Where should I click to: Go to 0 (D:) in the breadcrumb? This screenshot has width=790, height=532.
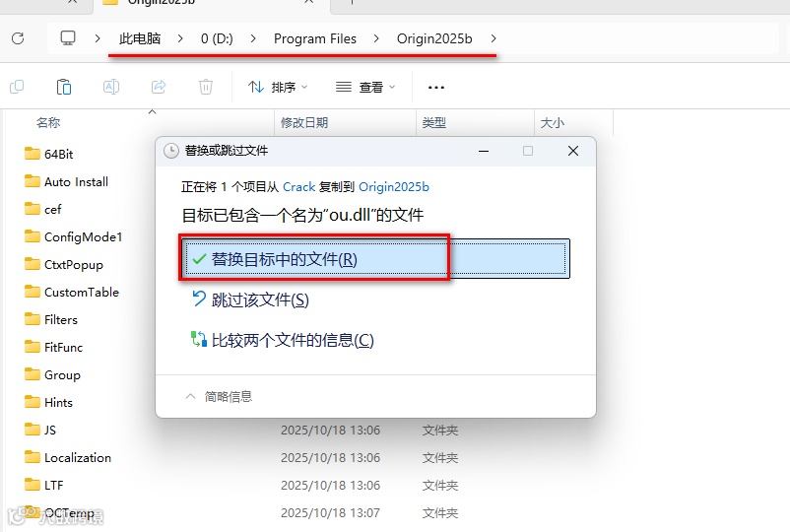[x=217, y=38]
